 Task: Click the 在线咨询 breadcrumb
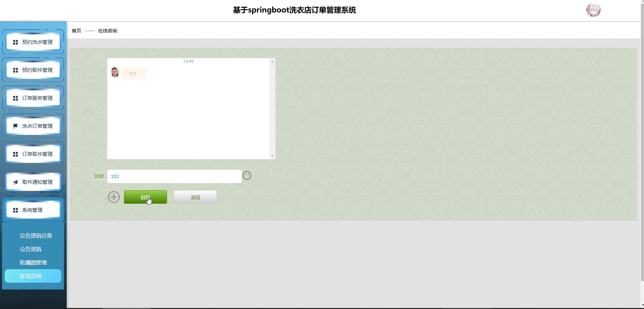coord(107,31)
